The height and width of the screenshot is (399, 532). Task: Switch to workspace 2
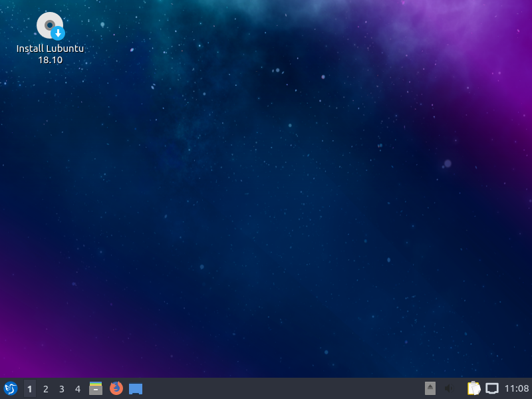(x=46, y=388)
